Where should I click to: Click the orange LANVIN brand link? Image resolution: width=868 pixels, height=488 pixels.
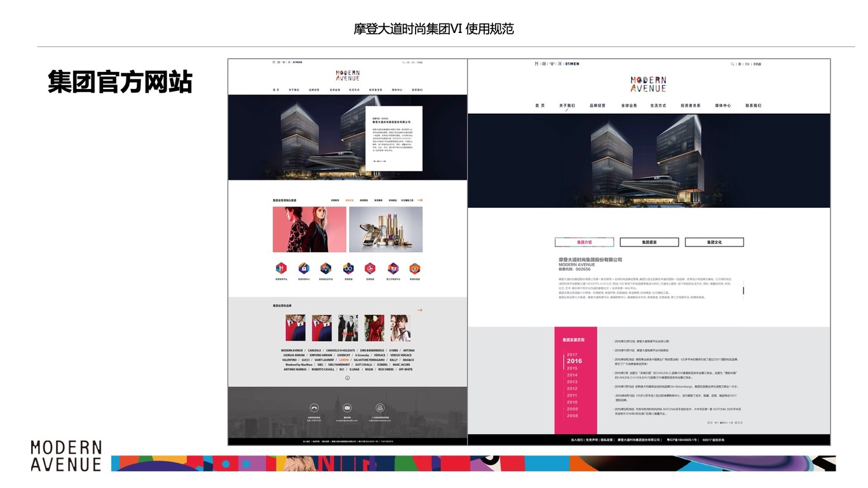[344, 360]
